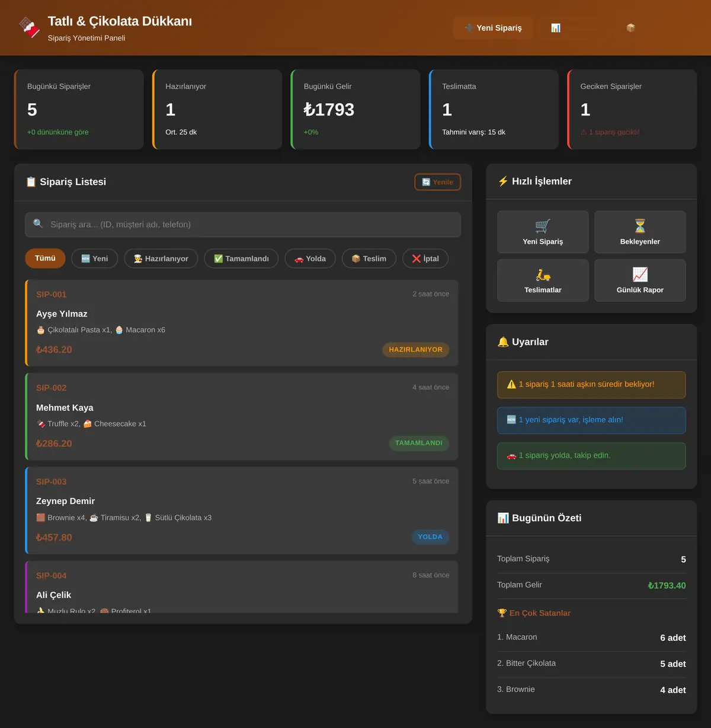
Task: Open Mehmet Kaya's order card
Action: [x=242, y=416]
